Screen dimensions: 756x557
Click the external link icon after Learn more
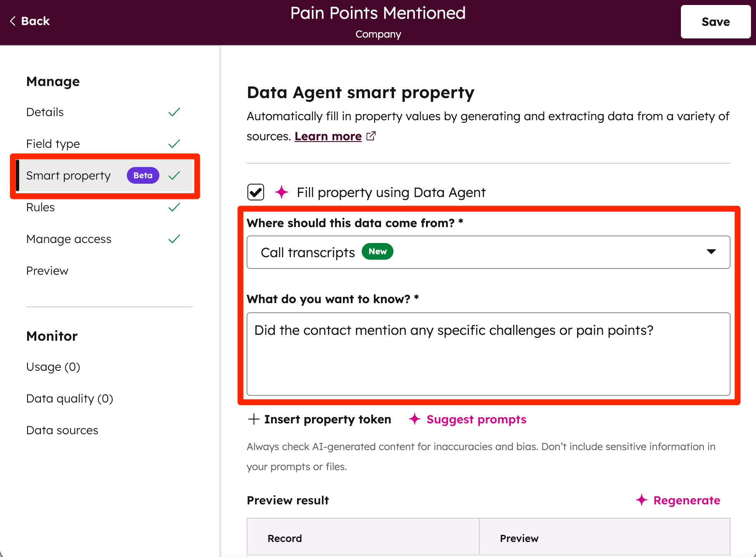pyautogui.click(x=371, y=136)
